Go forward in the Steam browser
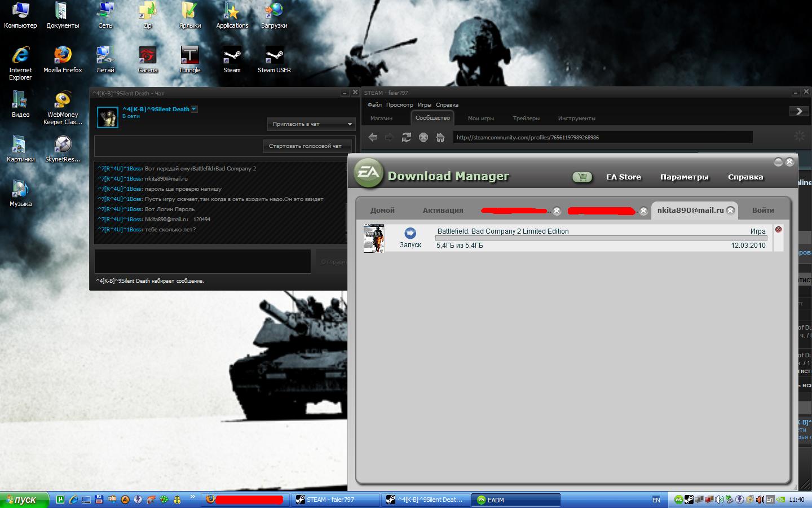This screenshot has width=812, height=508. point(389,137)
